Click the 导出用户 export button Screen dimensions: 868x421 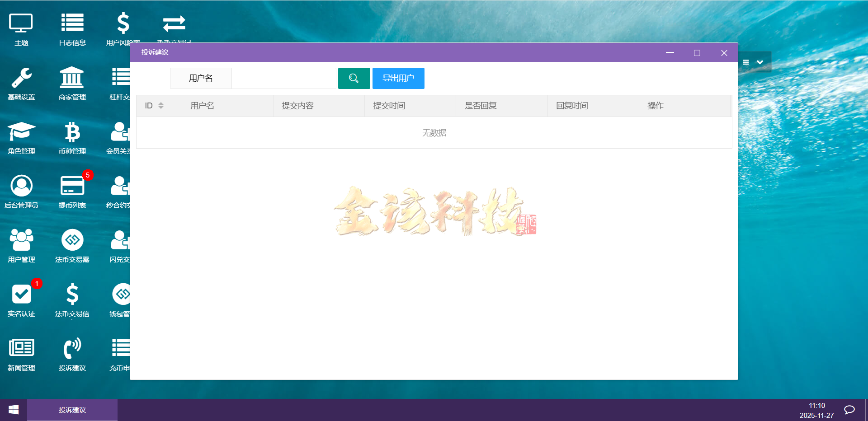(398, 78)
